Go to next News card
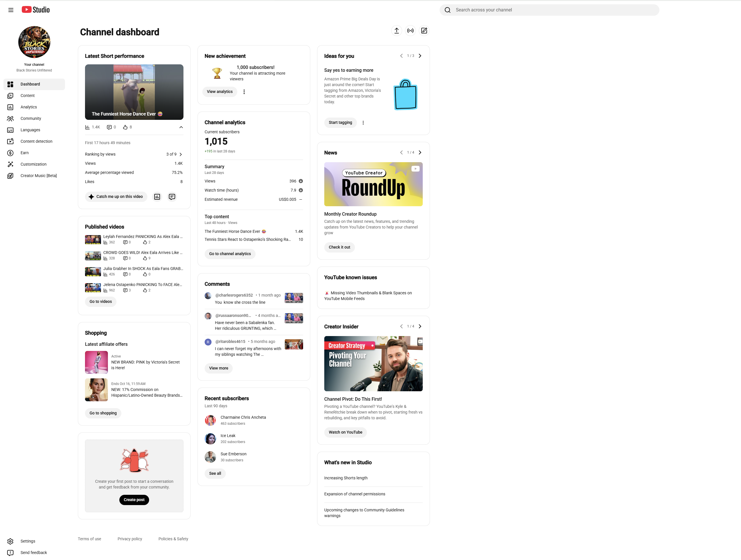Viewport: 741px width, 560px height. (420, 153)
